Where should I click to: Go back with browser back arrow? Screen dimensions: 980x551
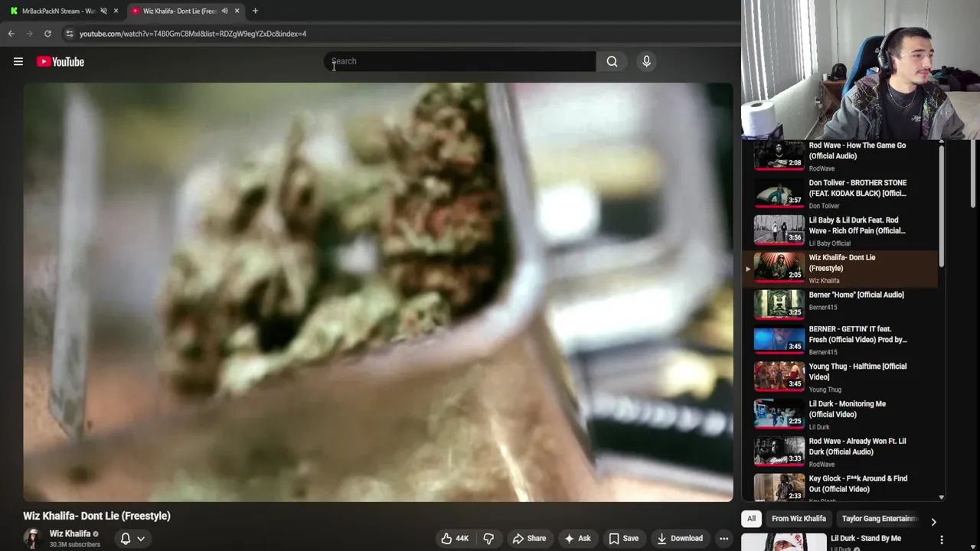(x=11, y=34)
